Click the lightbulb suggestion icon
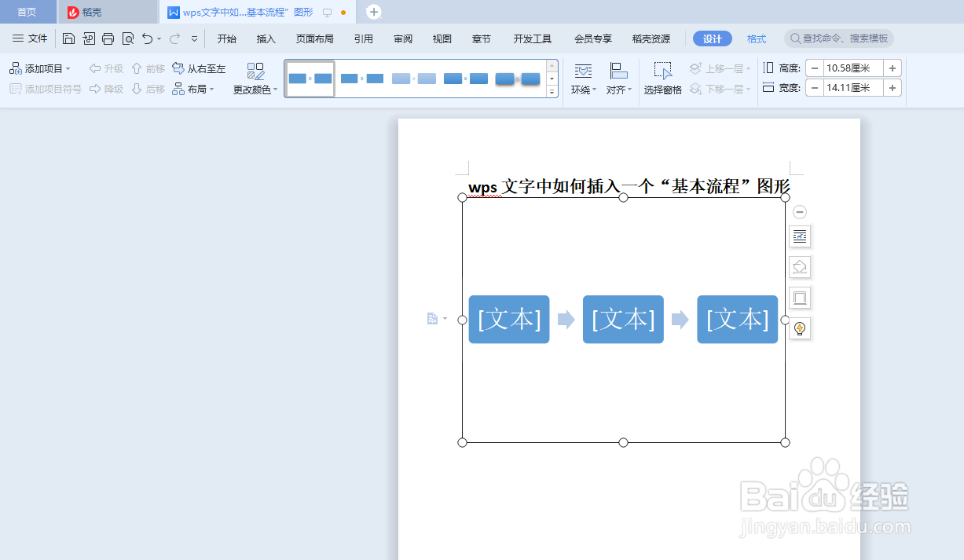964x560 pixels. (800, 328)
